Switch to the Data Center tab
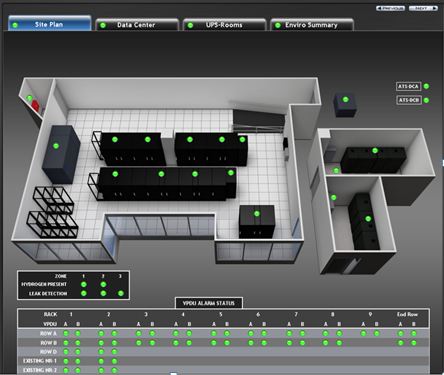444x375 pixels. click(x=137, y=25)
